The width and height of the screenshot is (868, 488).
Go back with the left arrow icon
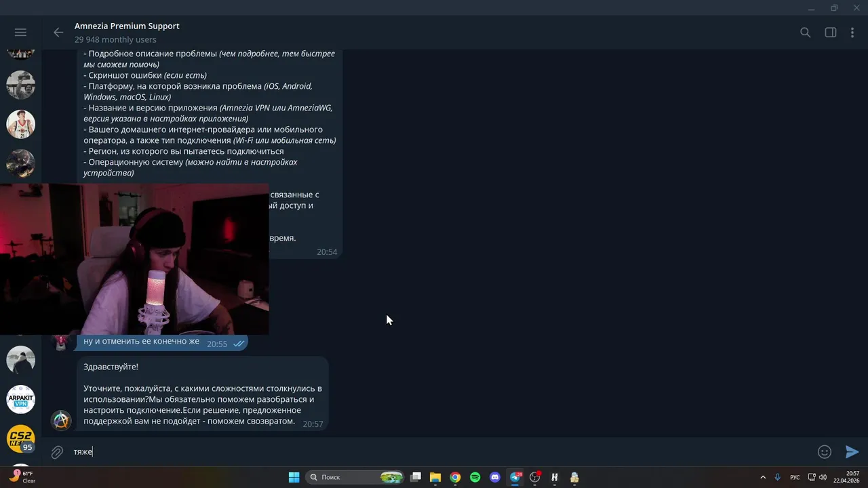(x=58, y=33)
